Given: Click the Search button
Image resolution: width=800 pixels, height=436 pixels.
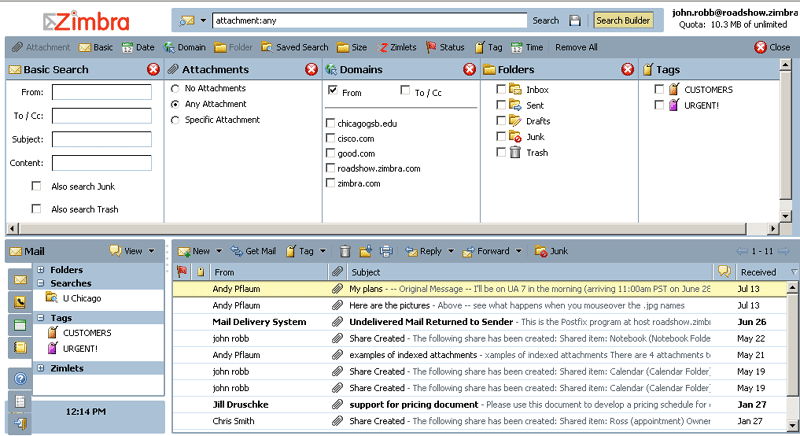Looking at the screenshot, I should tap(545, 20).
